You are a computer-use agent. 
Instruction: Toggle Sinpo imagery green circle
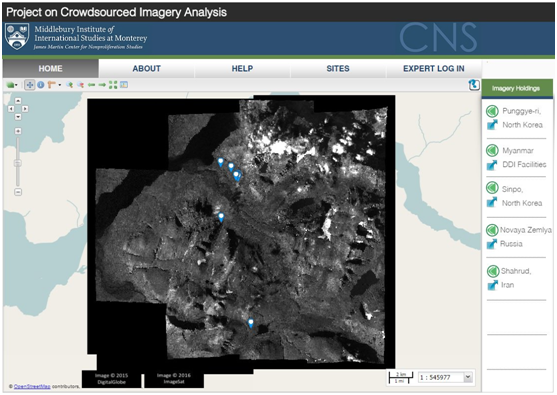click(492, 188)
